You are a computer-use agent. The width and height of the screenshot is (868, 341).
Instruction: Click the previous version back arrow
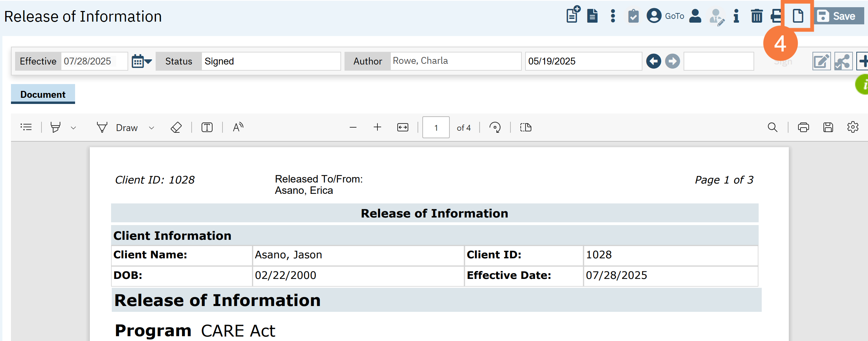click(653, 61)
